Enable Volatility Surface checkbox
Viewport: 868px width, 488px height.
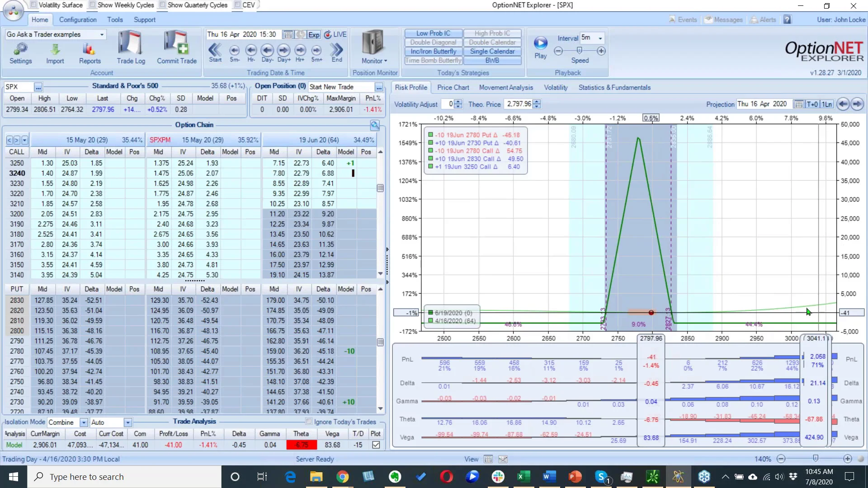(33, 5)
